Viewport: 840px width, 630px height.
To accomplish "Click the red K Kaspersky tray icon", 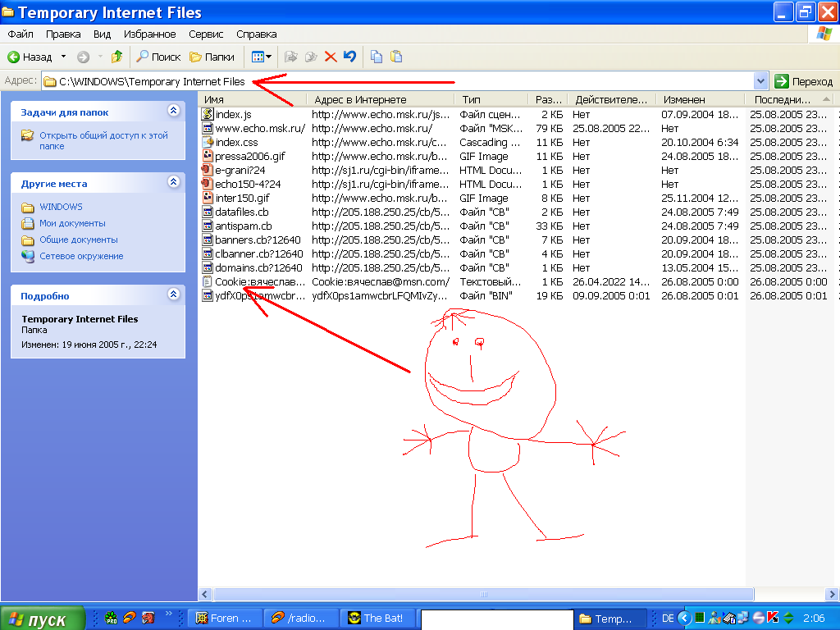I will (x=773, y=619).
